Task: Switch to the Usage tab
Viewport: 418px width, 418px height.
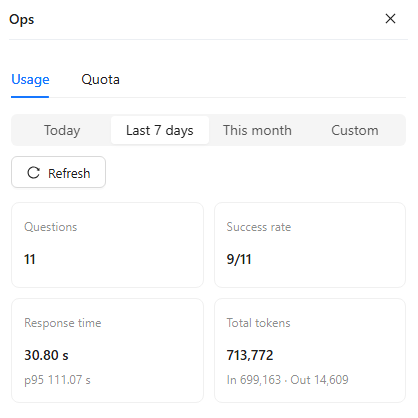Action: click(30, 80)
